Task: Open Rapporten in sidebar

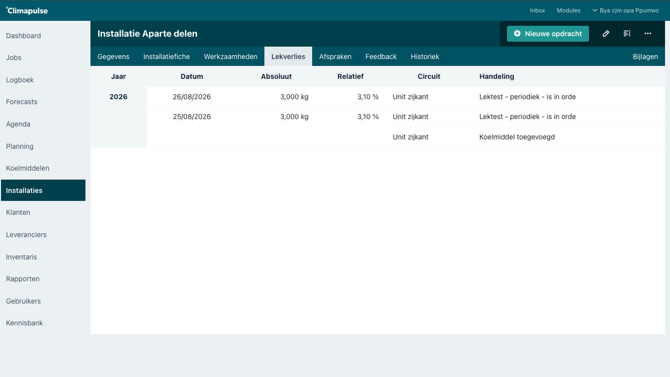Action: click(43, 279)
